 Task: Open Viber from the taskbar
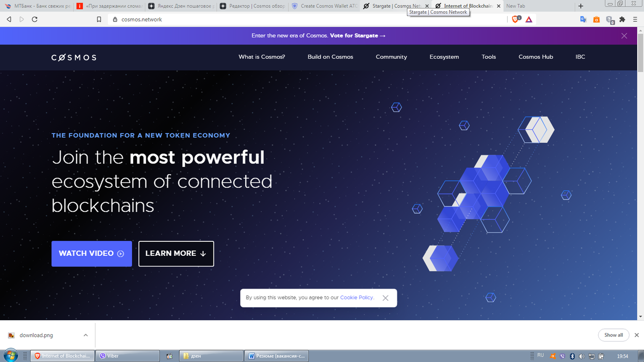pyautogui.click(x=129, y=356)
